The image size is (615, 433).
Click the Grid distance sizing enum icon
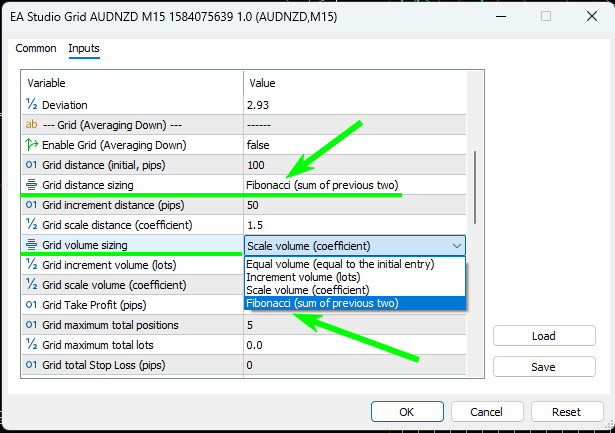[31, 185]
